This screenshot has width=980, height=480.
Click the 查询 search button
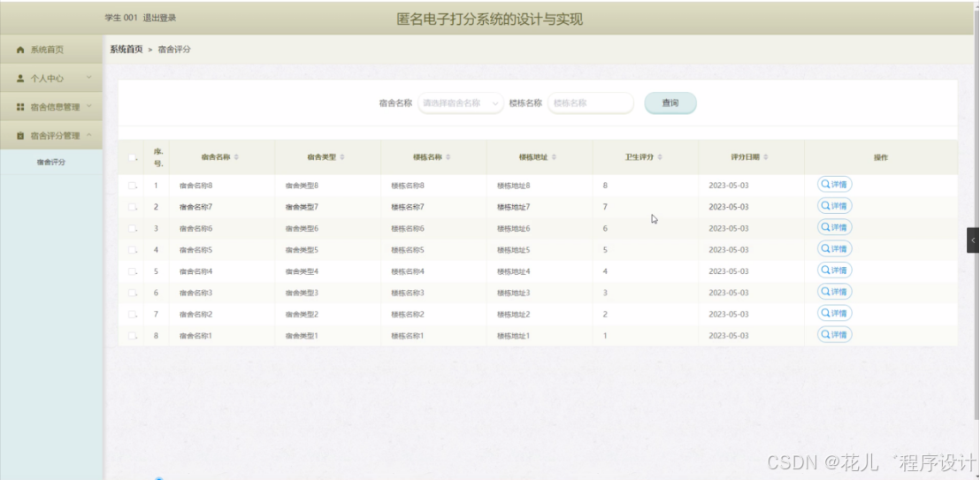670,103
